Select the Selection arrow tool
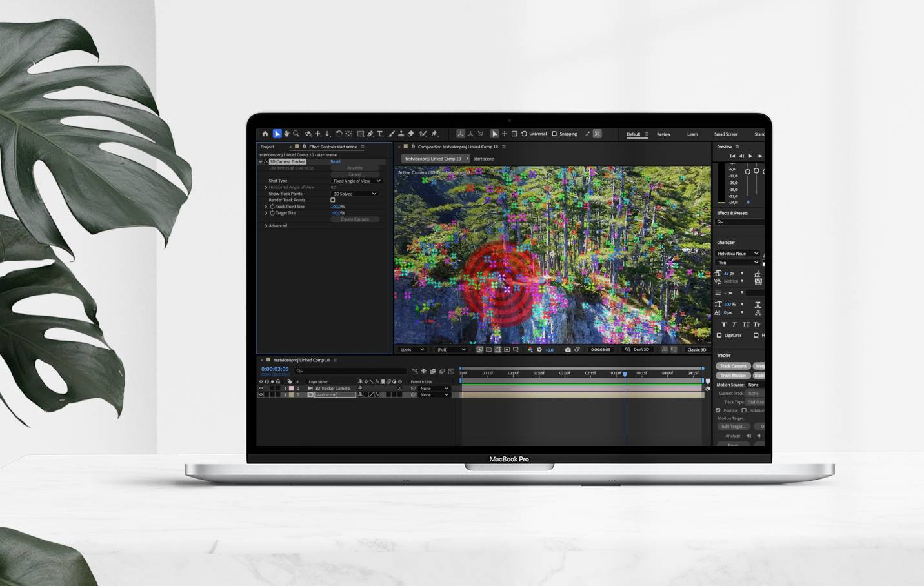Screen dimensions: 924x586 [277, 134]
